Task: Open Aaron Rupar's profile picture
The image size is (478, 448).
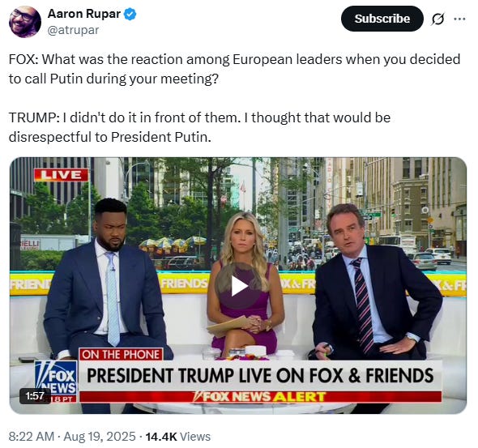Action: 25,22
